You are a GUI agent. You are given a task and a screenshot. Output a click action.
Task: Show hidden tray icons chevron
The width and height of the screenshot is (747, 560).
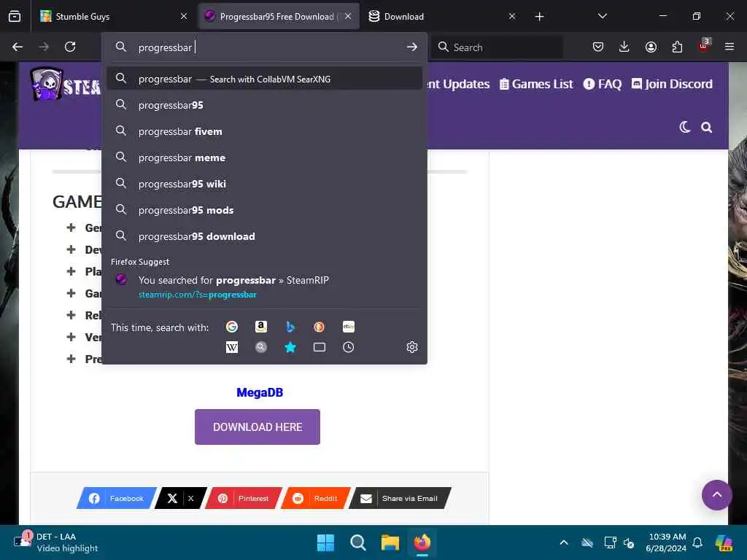[564, 542]
